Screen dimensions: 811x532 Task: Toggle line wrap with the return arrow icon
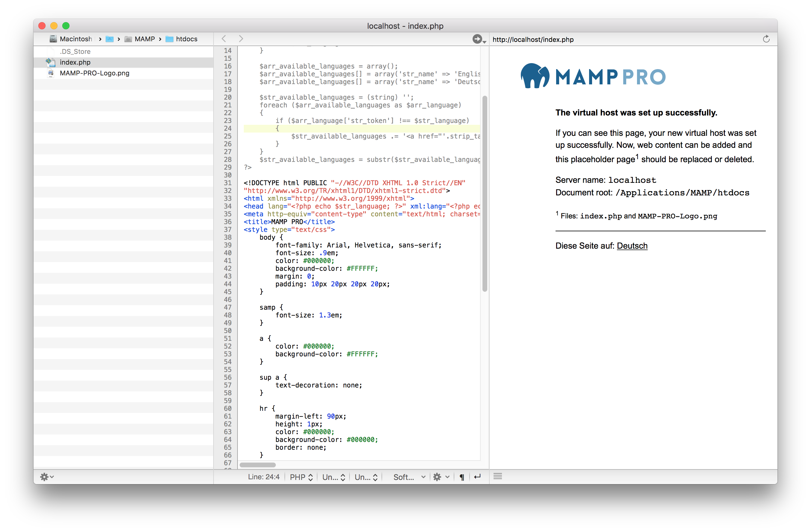pos(477,477)
